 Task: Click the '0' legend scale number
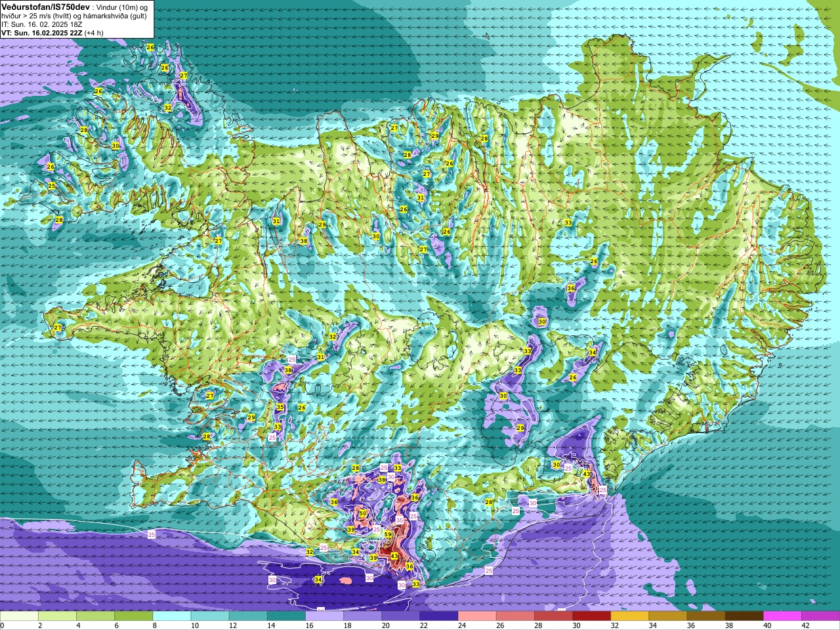pyautogui.click(x=2, y=625)
